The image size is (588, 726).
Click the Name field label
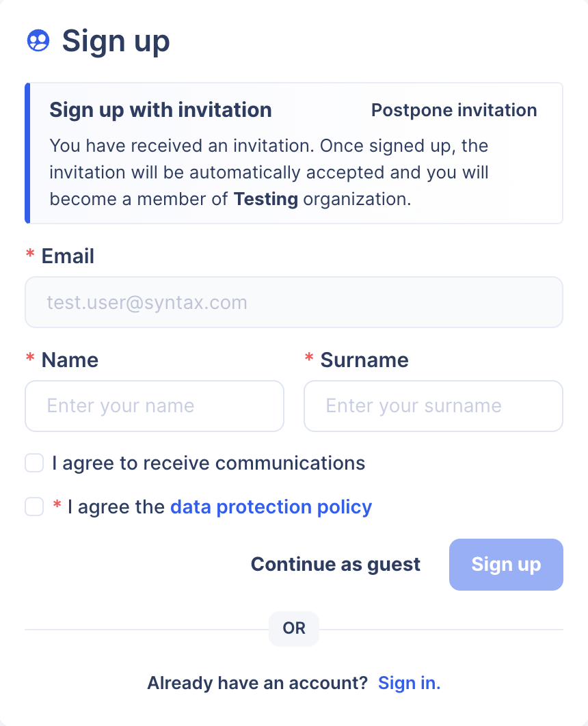tap(70, 360)
